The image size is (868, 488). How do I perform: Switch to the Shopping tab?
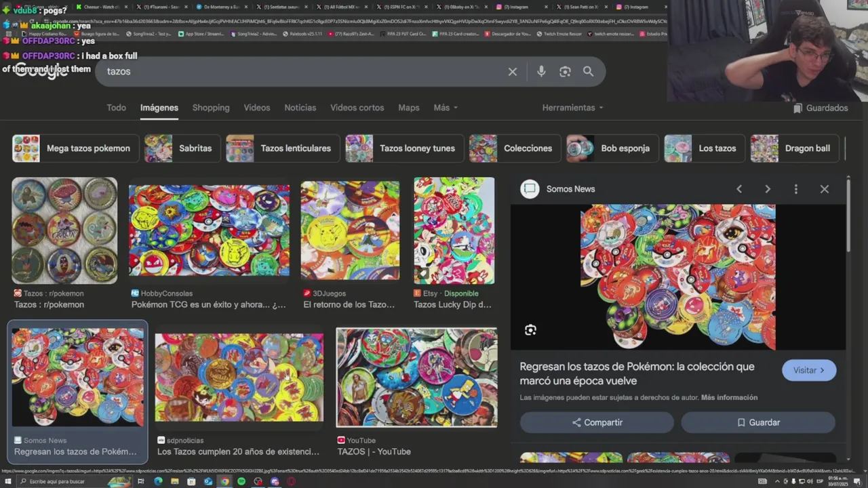[x=211, y=108]
